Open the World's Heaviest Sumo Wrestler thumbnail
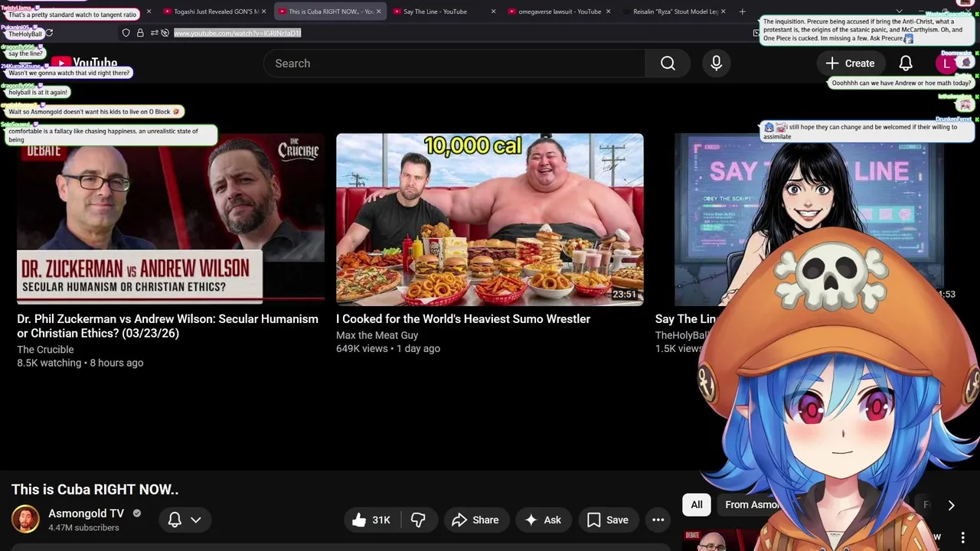Screen dimensions: 980x551 click(490, 220)
